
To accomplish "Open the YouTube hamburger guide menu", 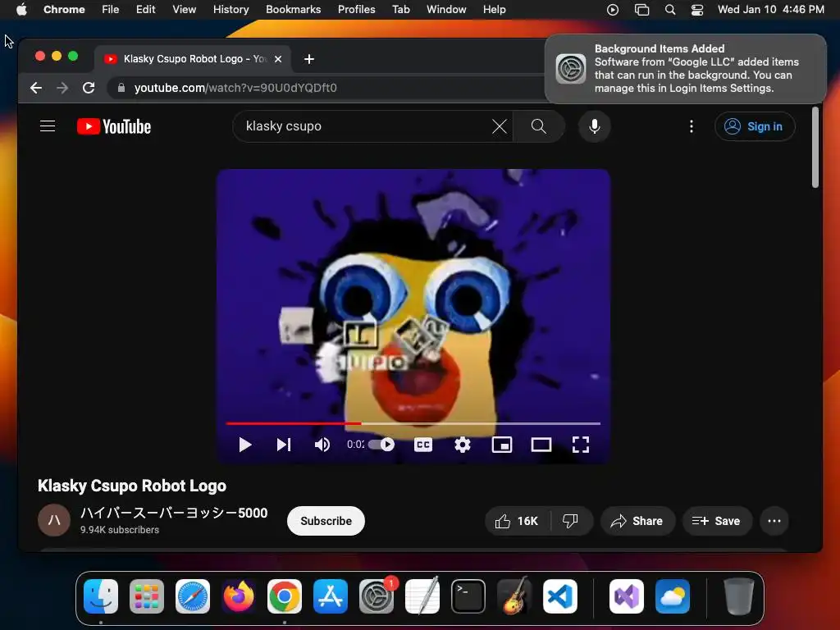I will click(x=48, y=126).
